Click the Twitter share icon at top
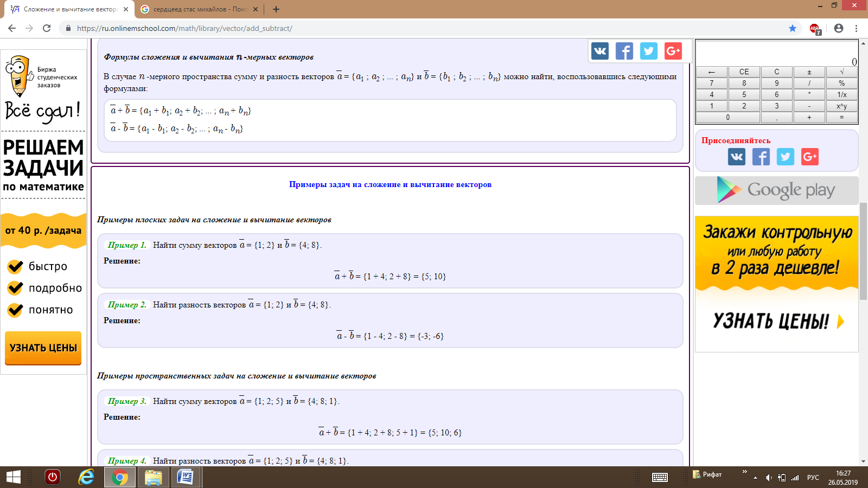 [x=648, y=51]
